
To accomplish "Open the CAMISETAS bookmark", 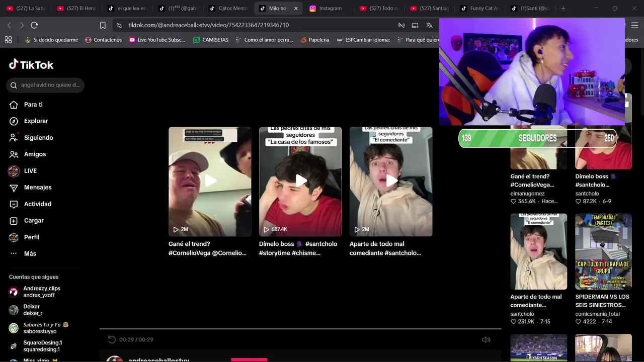I will pos(211,40).
